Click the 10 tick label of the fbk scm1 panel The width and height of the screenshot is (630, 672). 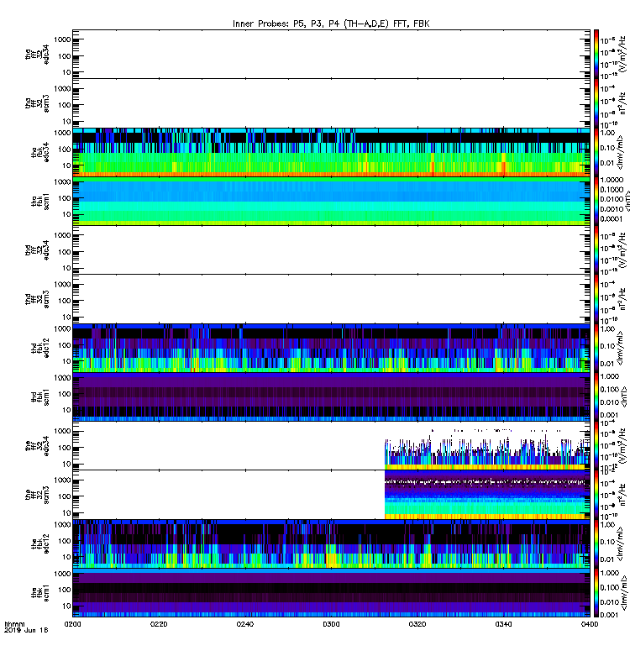point(66,606)
